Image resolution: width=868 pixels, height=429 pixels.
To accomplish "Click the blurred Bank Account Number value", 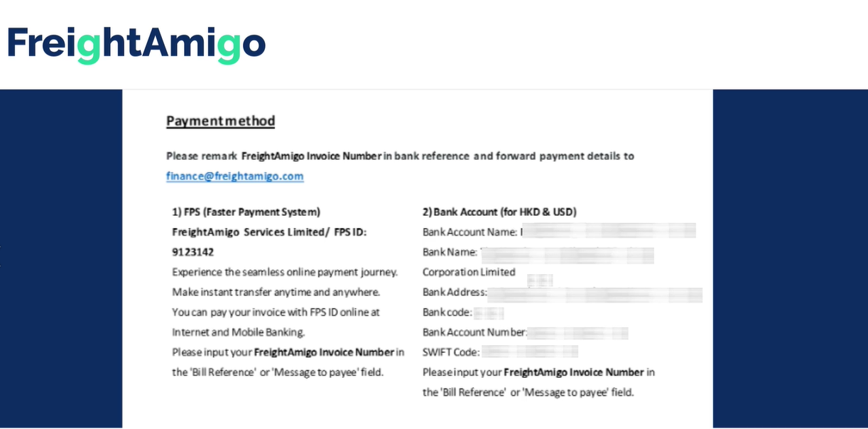I will click(577, 332).
